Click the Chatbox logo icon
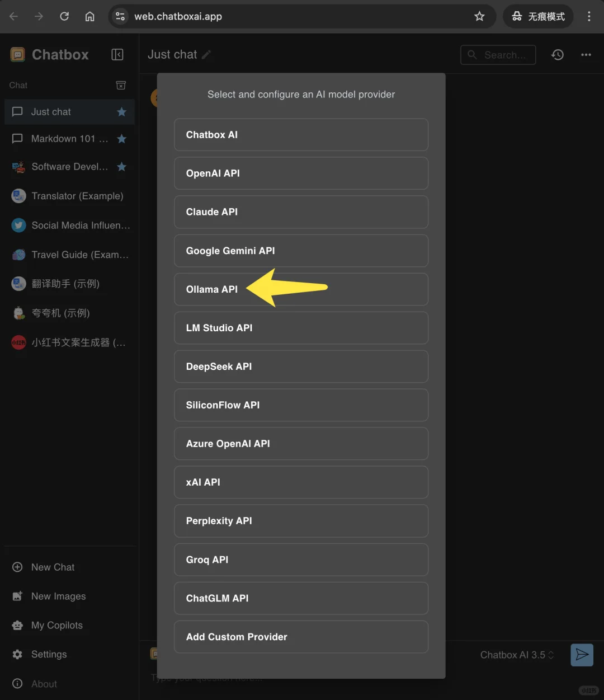This screenshot has height=700, width=604. point(18,54)
